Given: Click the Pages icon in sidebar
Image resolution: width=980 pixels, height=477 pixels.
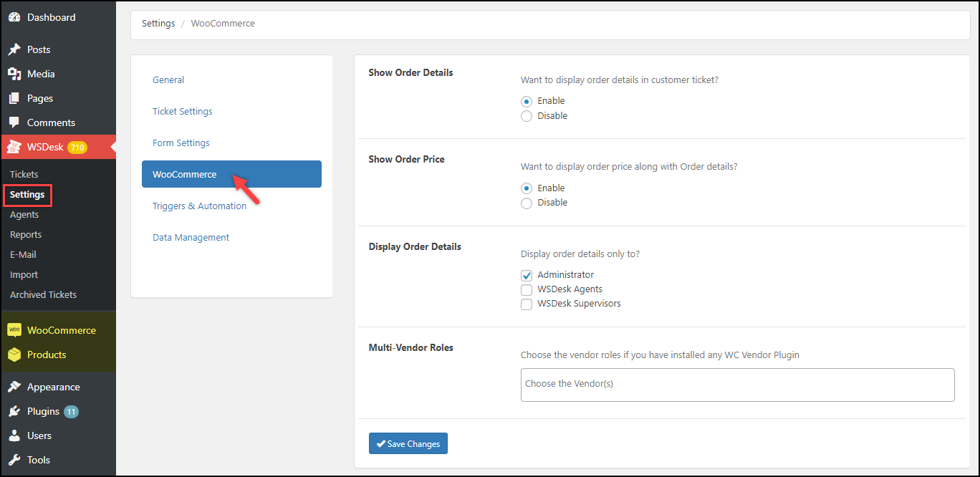Looking at the screenshot, I should (14, 98).
